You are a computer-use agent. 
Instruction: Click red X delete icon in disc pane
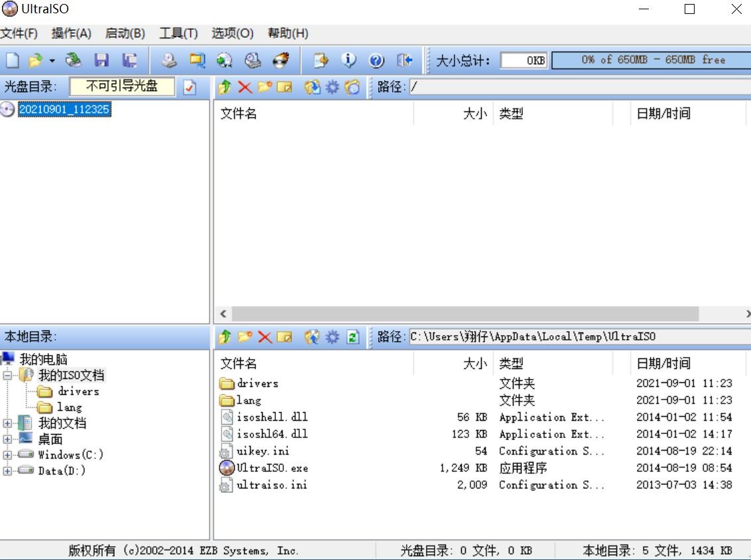click(245, 87)
